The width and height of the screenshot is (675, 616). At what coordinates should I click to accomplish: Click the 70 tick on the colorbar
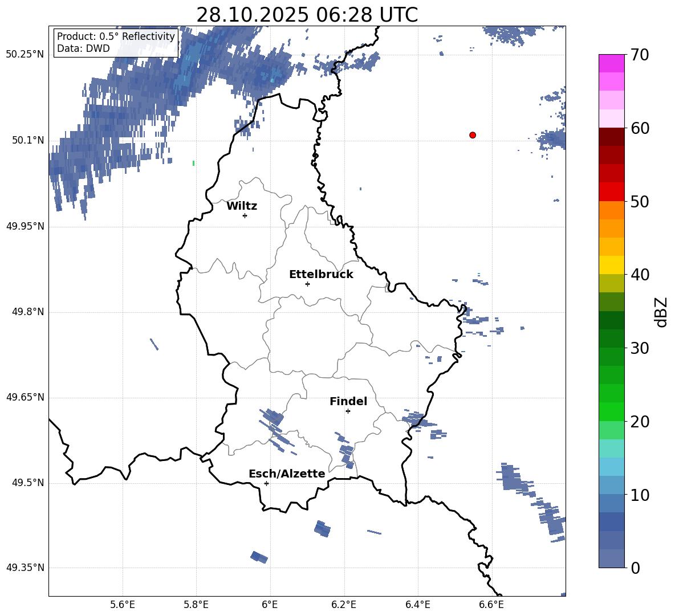pos(640,55)
